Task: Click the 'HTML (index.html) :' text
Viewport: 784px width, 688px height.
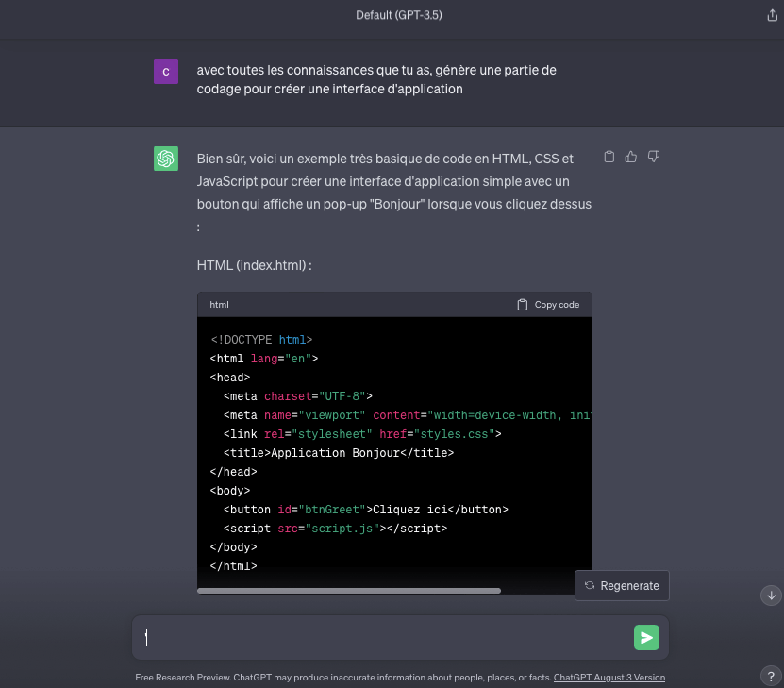Action: pyautogui.click(x=255, y=265)
